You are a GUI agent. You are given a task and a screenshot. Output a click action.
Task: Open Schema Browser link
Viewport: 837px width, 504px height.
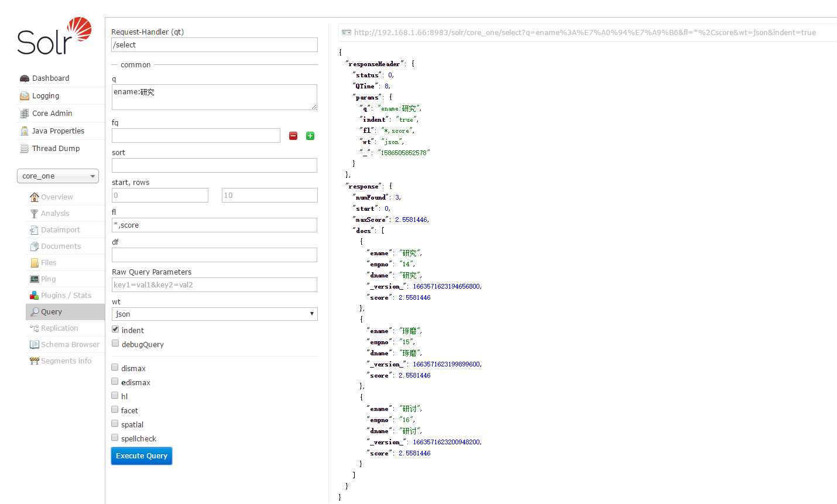click(70, 345)
